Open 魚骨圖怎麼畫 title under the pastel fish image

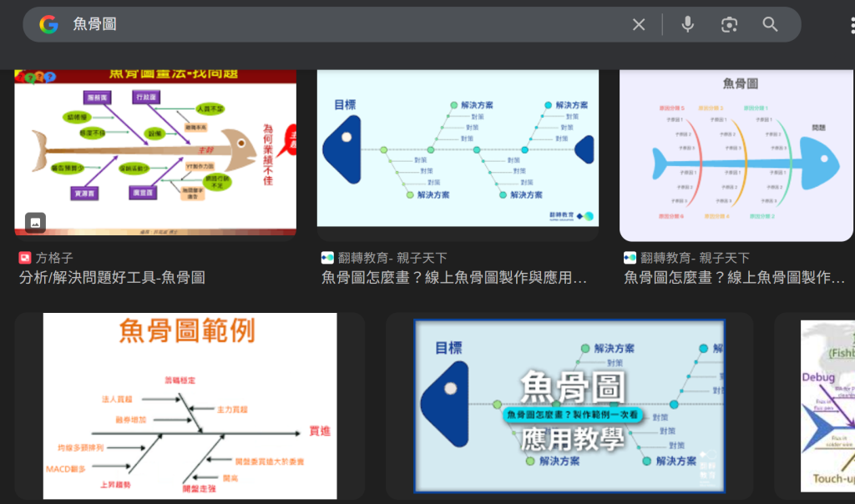point(738,278)
